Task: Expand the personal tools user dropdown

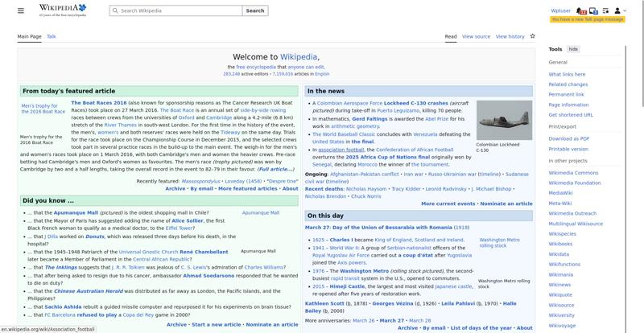Action: click(619, 10)
